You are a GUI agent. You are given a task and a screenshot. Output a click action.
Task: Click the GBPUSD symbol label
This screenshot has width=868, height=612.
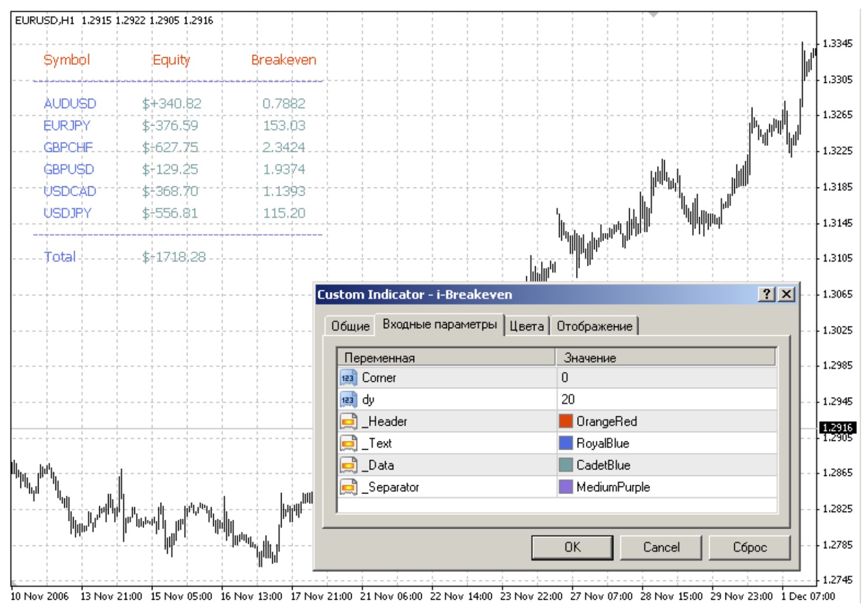(x=69, y=169)
